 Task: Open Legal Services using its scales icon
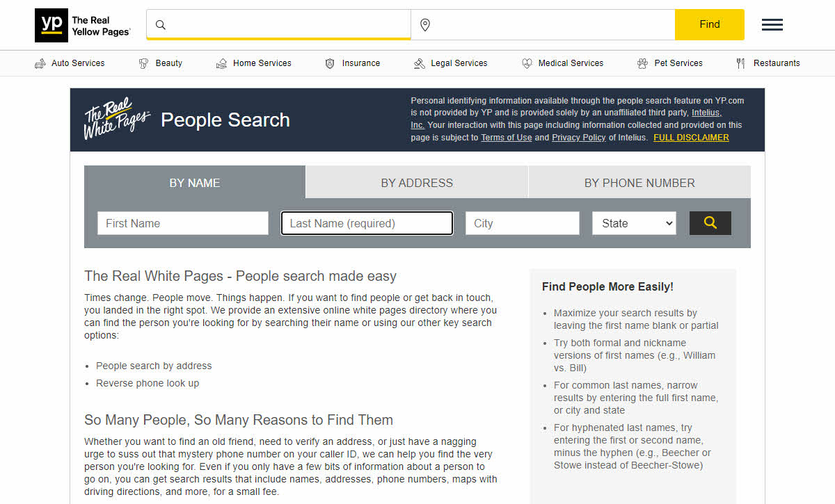point(420,63)
